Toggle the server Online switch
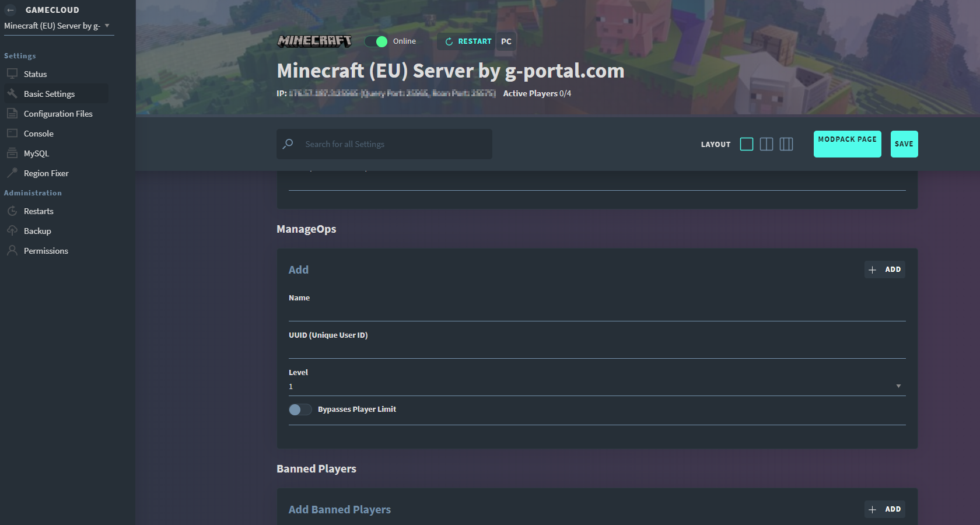980x525 pixels. click(375, 41)
